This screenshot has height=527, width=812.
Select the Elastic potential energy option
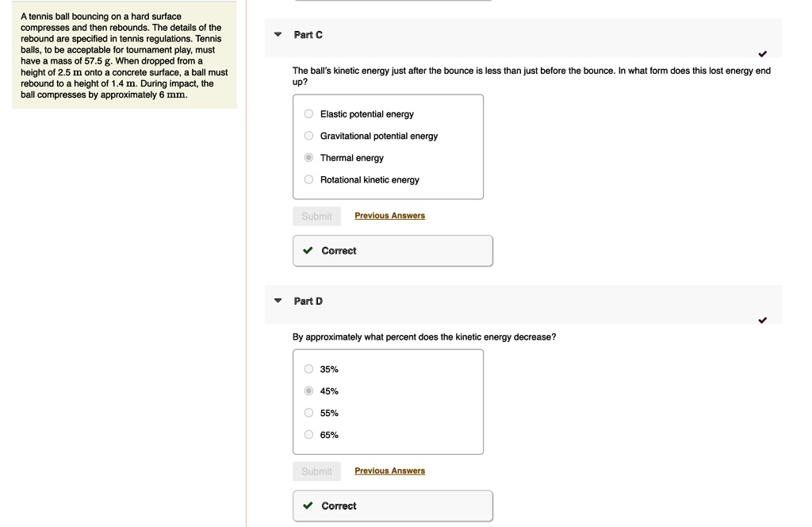[309, 114]
